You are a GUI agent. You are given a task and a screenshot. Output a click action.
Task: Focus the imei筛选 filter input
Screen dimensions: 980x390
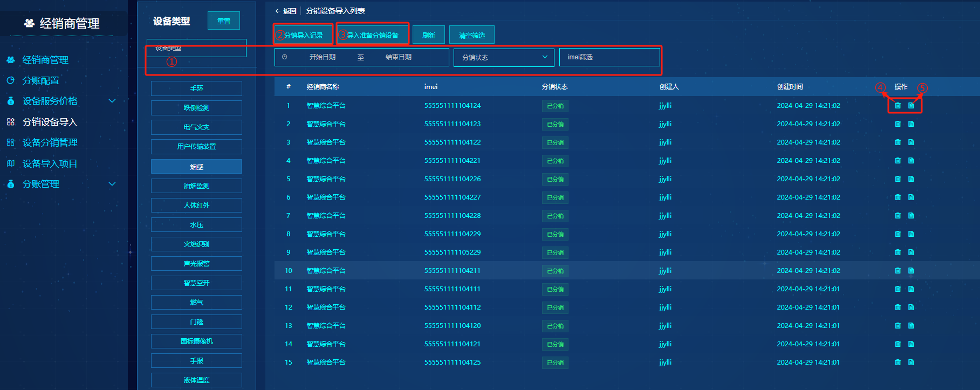[609, 57]
